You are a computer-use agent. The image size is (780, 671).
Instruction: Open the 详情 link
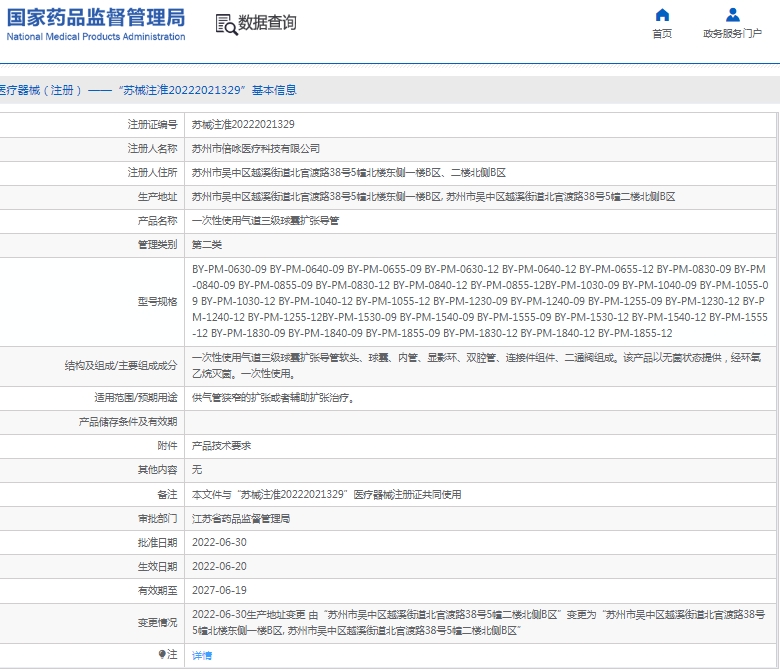pos(202,656)
